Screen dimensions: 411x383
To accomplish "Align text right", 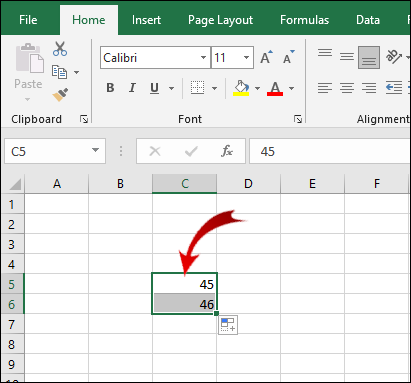I will coord(369,88).
